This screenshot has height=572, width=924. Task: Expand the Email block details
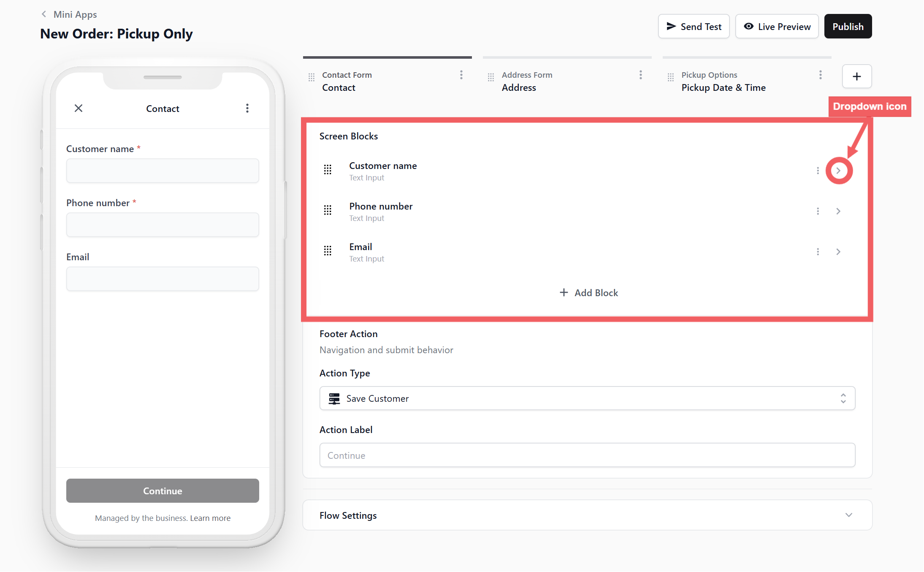tap(838, 252)
